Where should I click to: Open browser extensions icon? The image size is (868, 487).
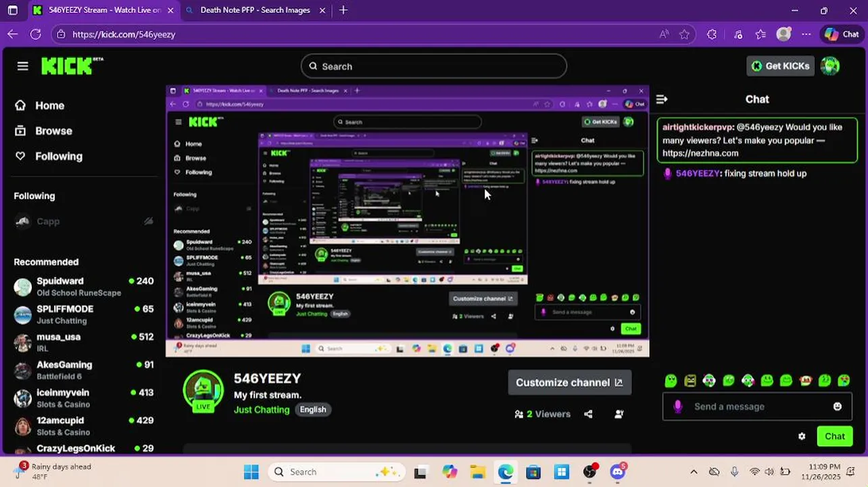(712, 34)
